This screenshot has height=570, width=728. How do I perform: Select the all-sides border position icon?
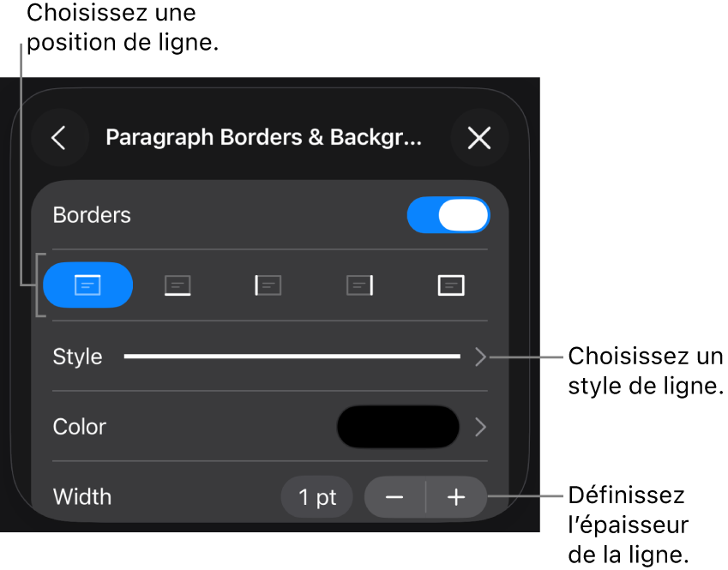pos(451,285)
